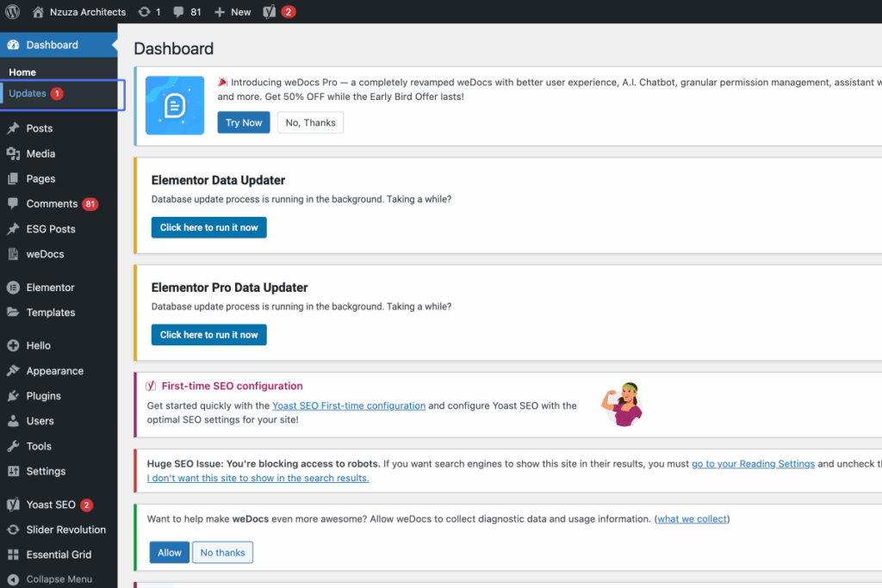882x588 pixels.
Task: Click the Essential Grid sidebar icon
Action: (14, 554)
